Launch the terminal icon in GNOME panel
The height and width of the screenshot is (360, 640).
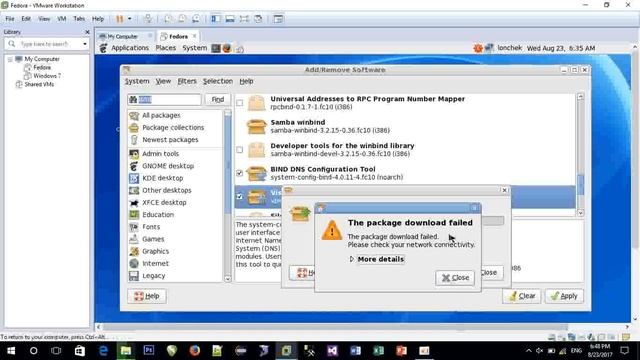coord(216,48)
